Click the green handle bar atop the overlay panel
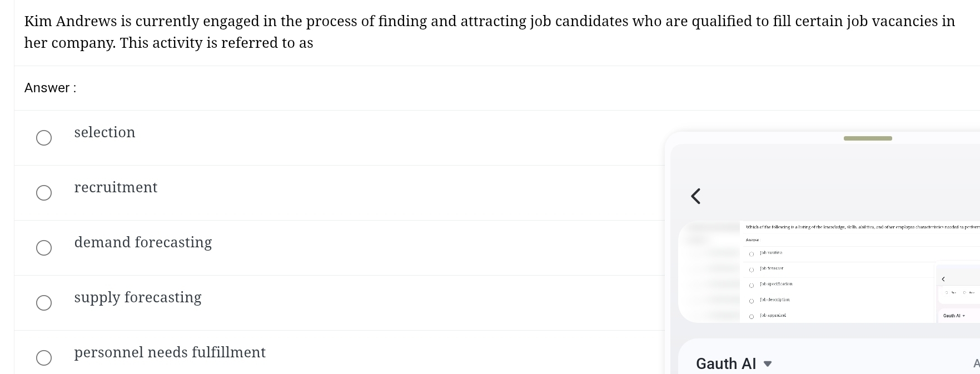Screen dimensions: 980x374 tap(867, 138)
